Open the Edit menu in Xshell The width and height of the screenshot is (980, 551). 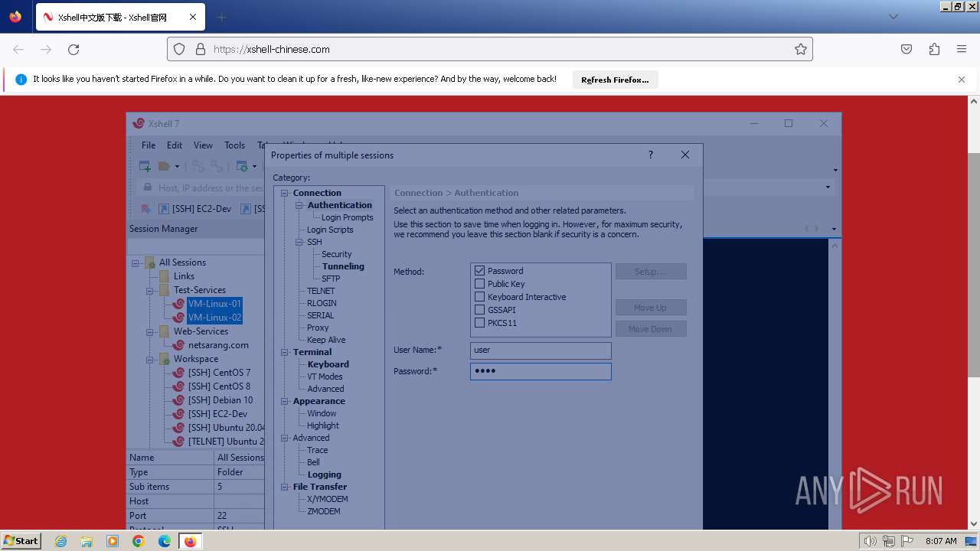pos(175,145)
